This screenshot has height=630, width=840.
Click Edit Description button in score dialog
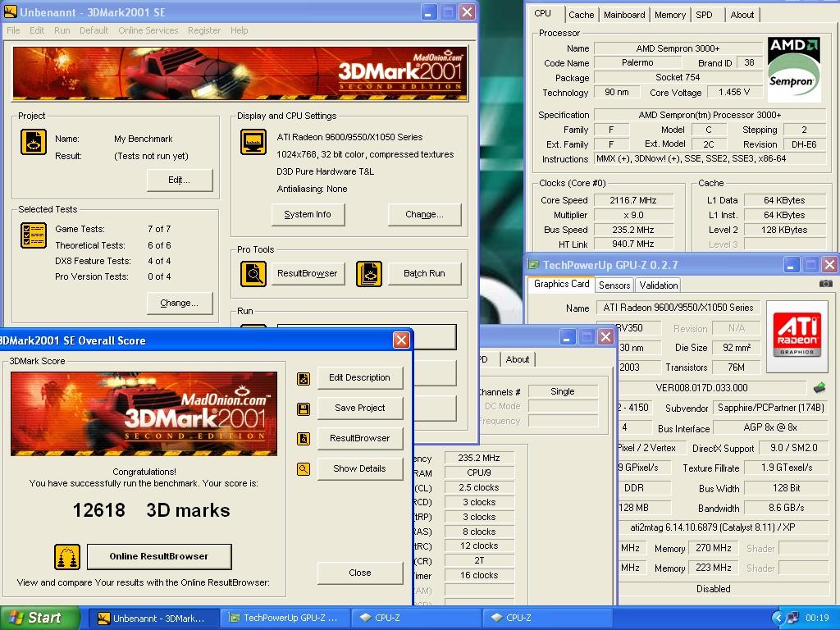tap(360, 377)
